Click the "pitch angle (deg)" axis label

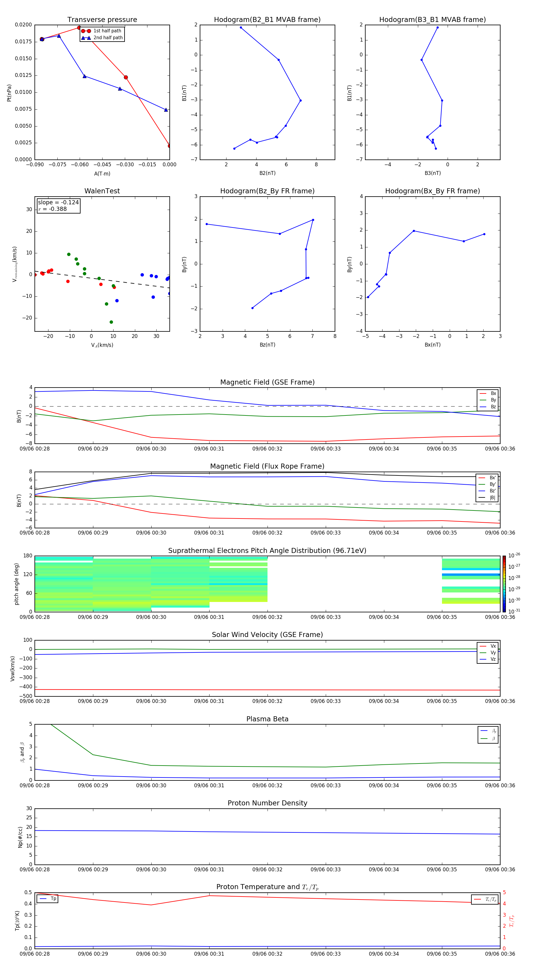pos(16,584)
